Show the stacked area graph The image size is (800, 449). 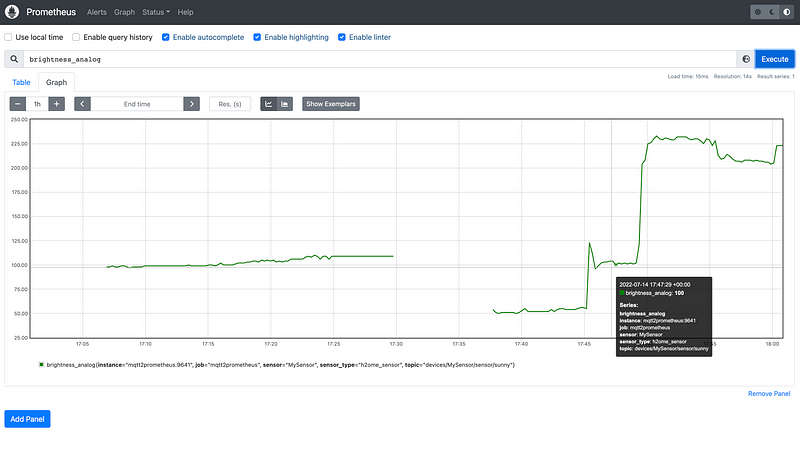tap(285, 104)
